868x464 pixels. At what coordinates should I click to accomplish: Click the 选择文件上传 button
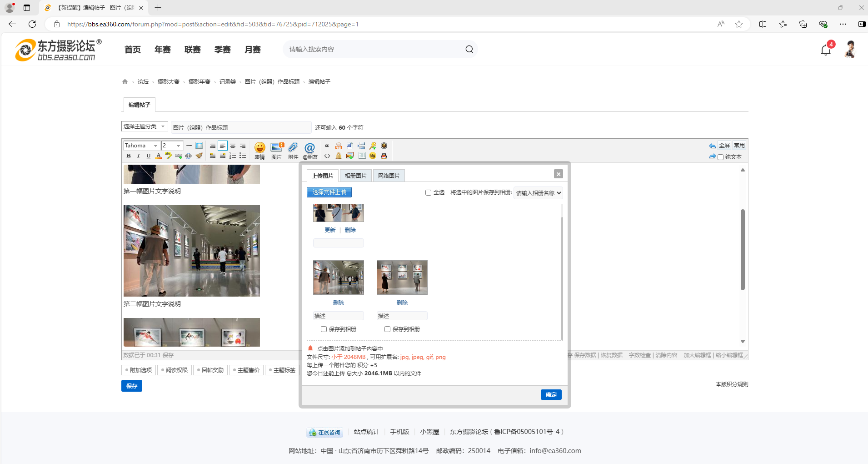point(329,192)
